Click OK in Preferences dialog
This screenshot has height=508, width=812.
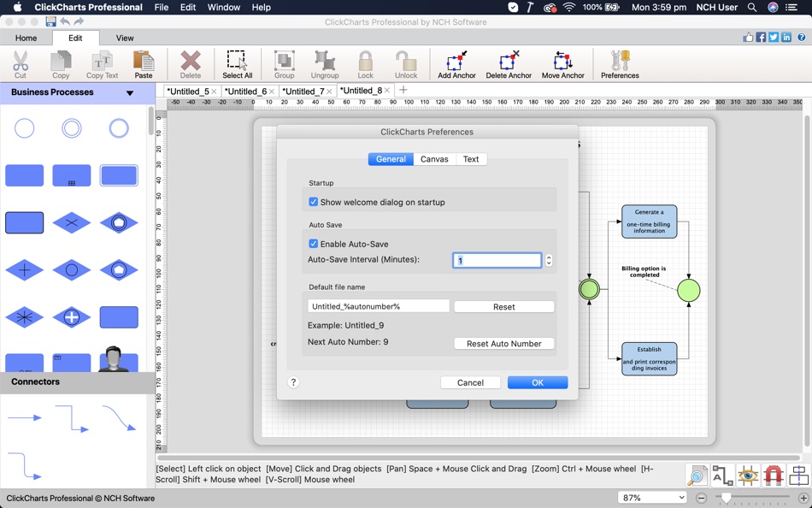point(538,382)
